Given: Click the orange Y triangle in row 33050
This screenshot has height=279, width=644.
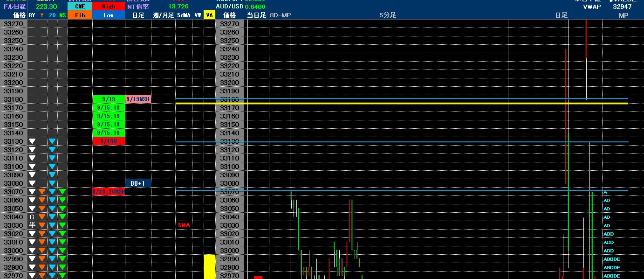Looking at the screenshot, I should coord(42,209).
